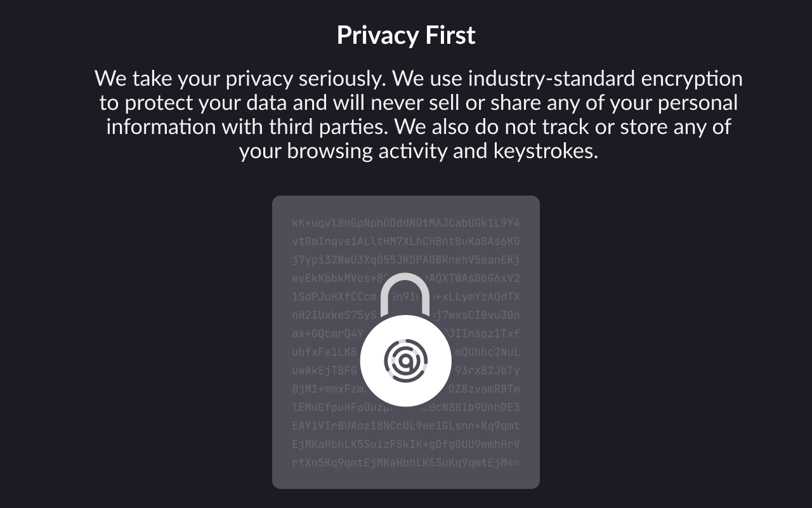Click the encrypted row starting "EjMKaHbhLK5Suiz"

(x=406, y=444)
